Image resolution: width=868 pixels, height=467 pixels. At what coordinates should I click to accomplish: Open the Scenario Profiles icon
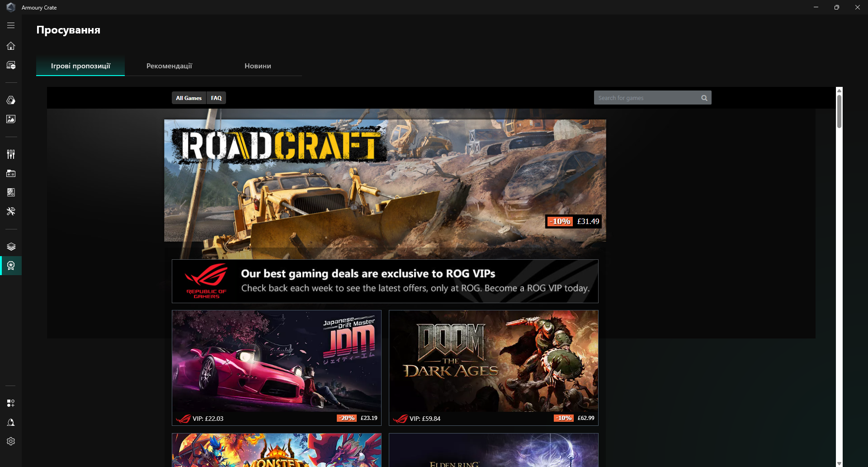11,192
